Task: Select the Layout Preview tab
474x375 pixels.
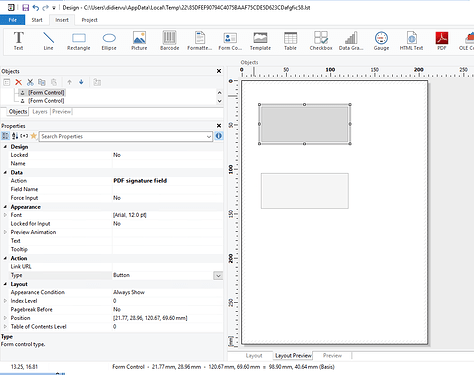Action: point(293,356)
